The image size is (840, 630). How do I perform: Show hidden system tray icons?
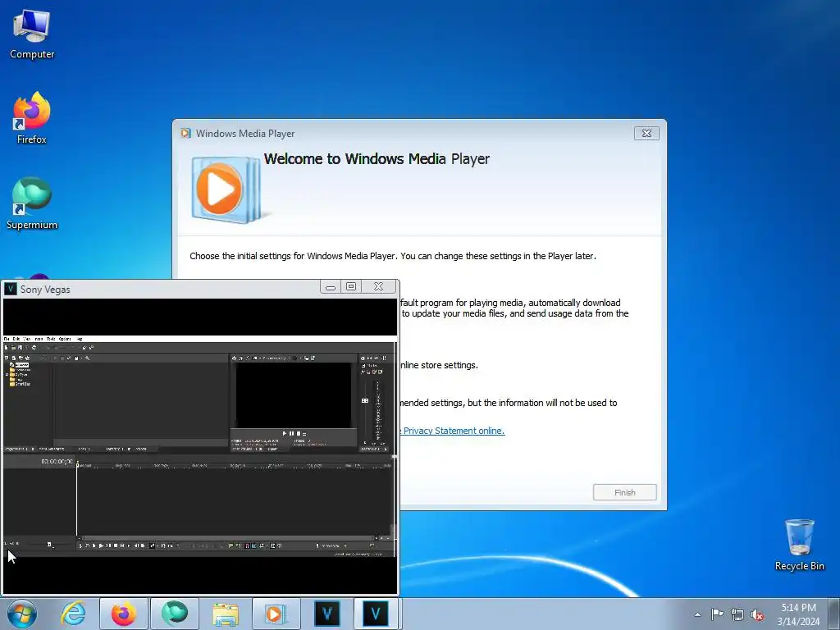697,614
